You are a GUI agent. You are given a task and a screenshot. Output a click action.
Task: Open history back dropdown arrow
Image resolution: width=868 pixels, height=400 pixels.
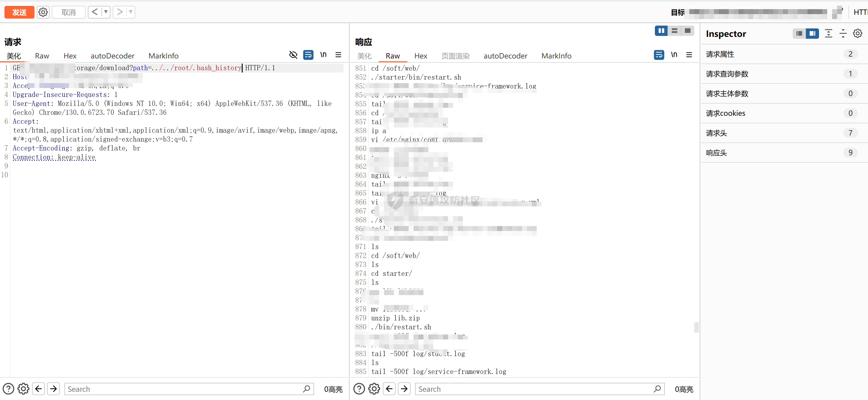pos(106,12)
